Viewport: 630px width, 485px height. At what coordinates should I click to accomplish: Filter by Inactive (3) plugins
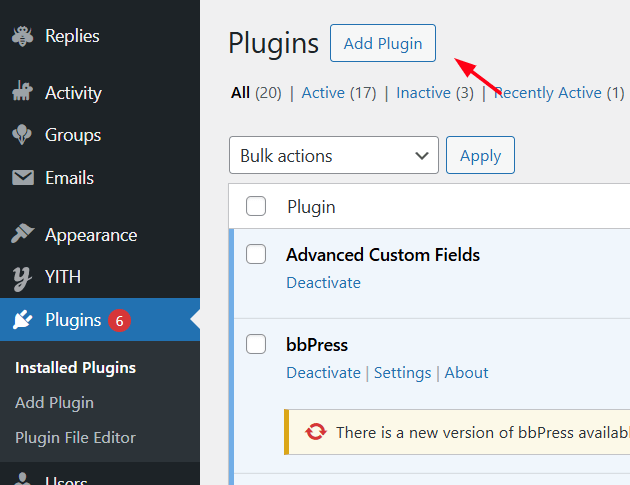tap(435, 93)
